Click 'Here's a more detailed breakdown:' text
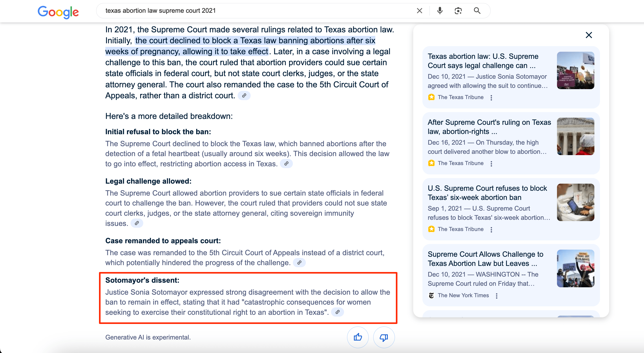Image resolution: width=644 pixels, height=353 pixels. coord(169,116)
